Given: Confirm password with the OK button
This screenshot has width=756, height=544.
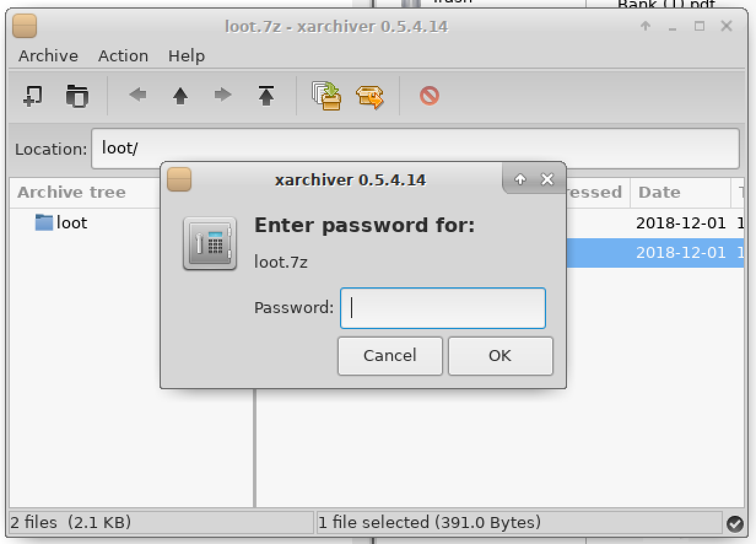Looking at the screenshot, I should (x=500, y=356).
